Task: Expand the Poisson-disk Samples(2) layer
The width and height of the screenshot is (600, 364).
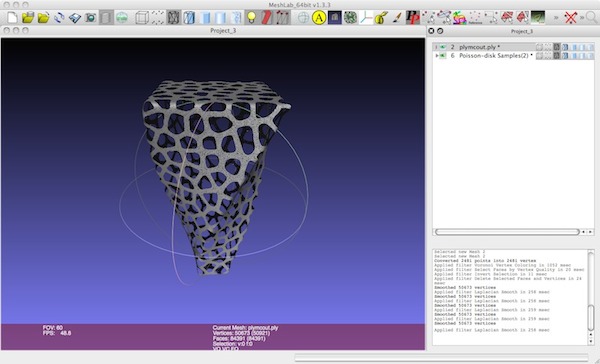Action: click(x=437, y=55)
